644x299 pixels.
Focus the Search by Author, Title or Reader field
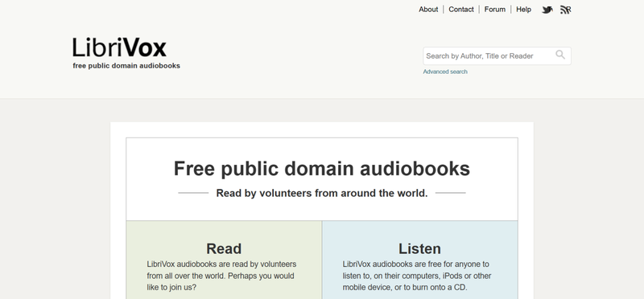point(497,55)
